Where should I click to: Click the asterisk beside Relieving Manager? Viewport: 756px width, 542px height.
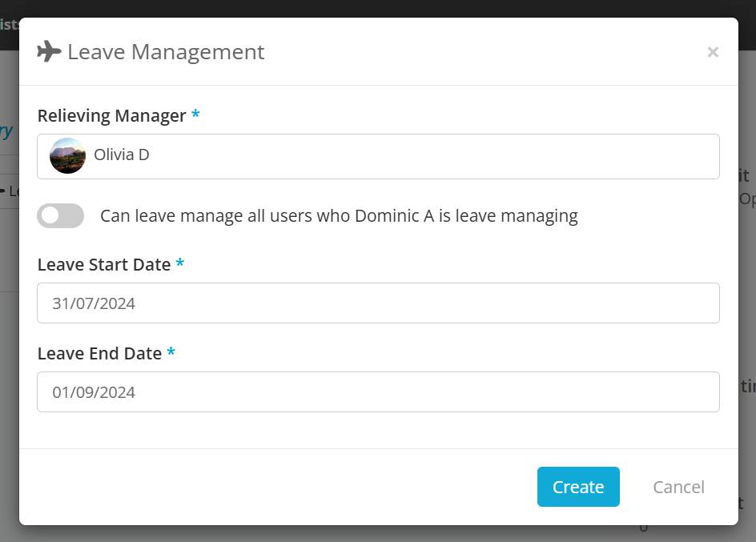pos(195,115)
